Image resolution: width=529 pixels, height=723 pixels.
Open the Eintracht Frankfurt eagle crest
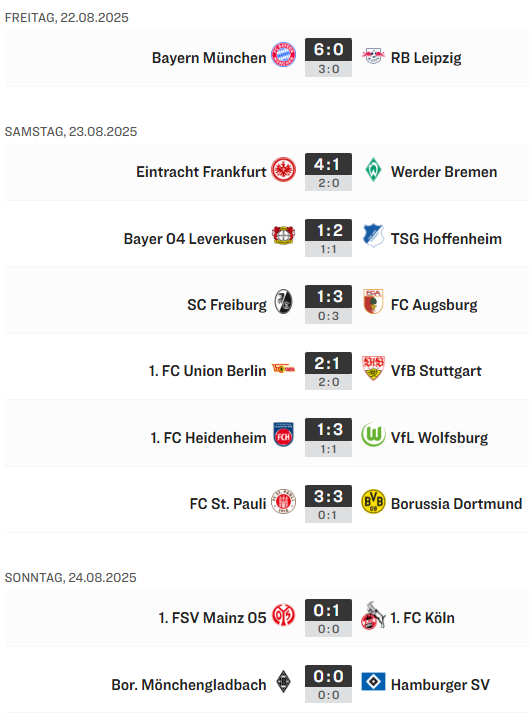pos(283,170)
